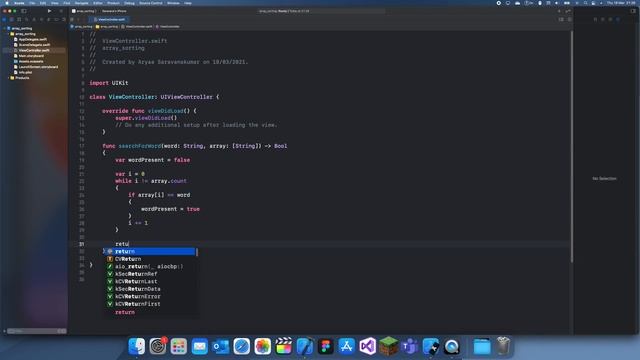Image resolution: width=640 pixels, height=360 pixels.
Task: Open Microsoft Teams from the Dock
Action: (409, 347)
